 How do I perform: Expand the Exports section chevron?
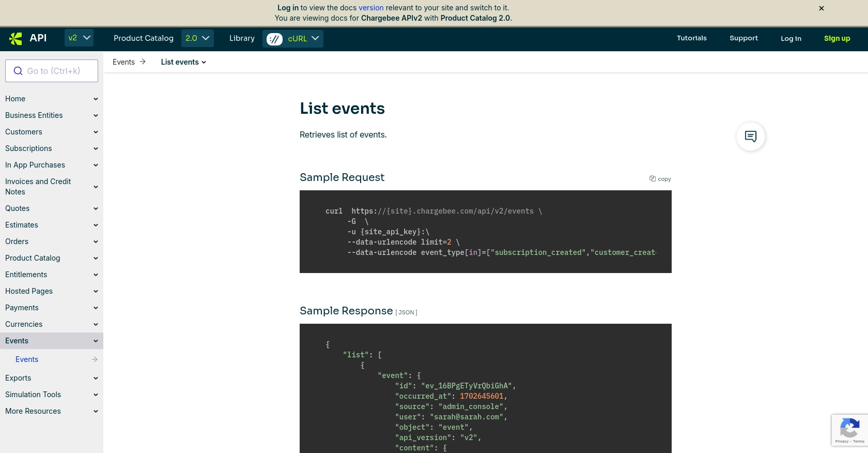click(x=96, y=378)
